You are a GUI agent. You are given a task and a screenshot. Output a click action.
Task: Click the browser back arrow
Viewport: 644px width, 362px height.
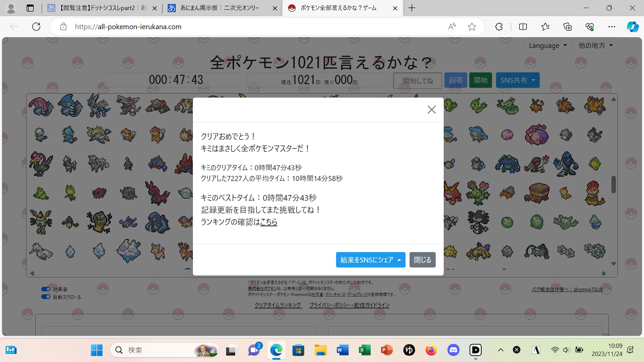click(14, 26)
